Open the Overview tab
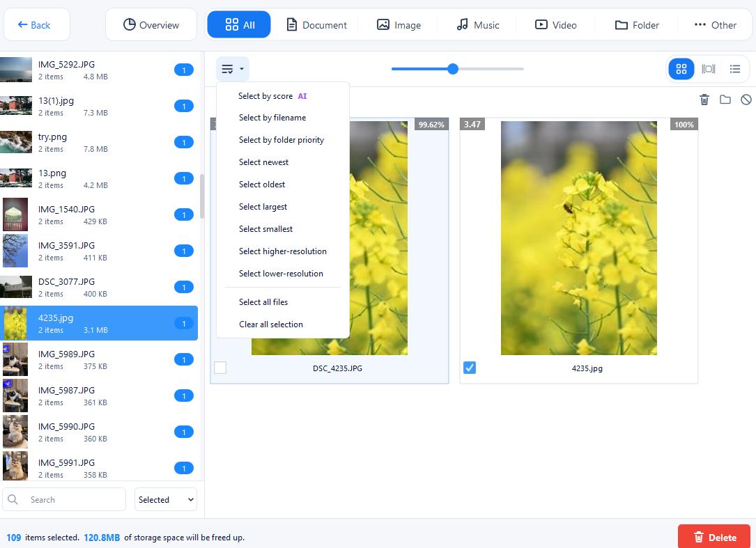Screen dimensions: 756x548 click(x=151, y=25)
